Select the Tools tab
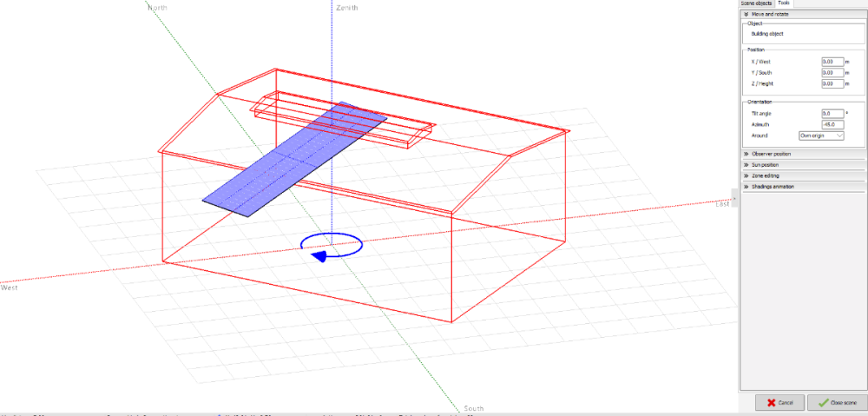 (783, 3)
